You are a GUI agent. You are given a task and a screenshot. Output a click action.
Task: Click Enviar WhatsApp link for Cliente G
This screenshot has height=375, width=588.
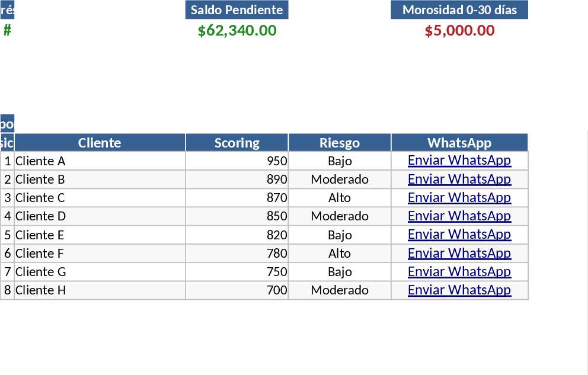tap(459, 271)
